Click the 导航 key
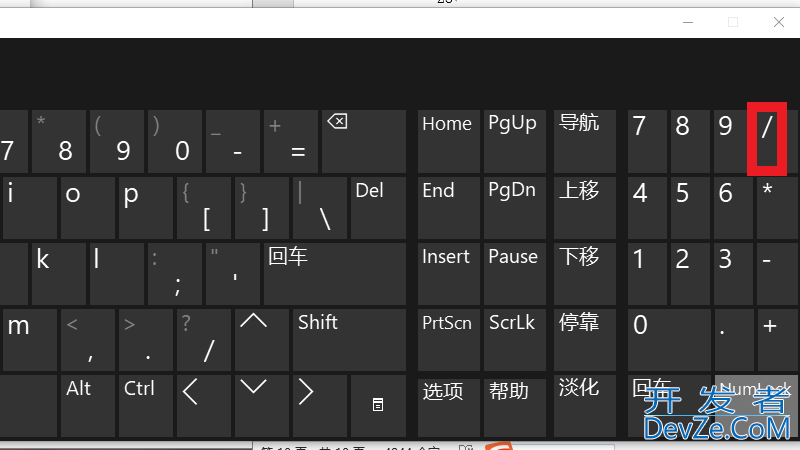The image size is (800, 450). [x=585, y=141]
